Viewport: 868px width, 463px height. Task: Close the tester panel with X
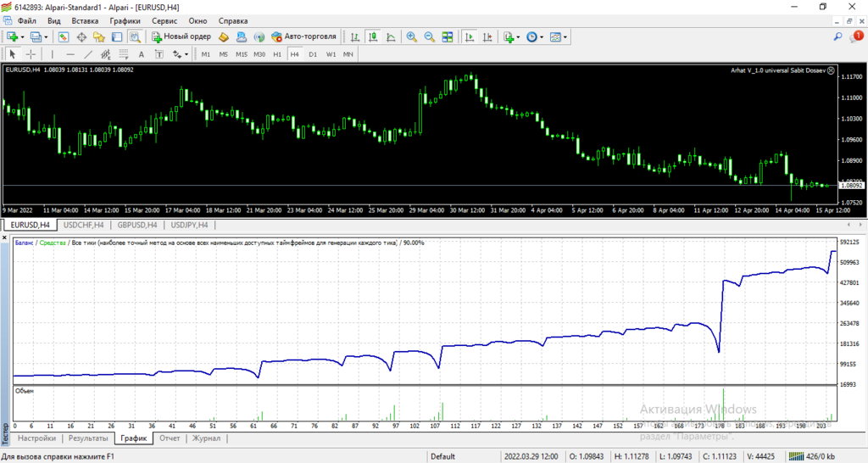tap(5, 237)
